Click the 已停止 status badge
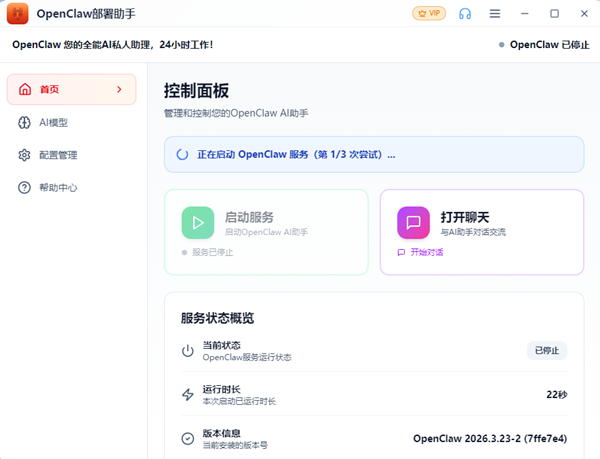The height and width of the screenshot is (459, 600). (547, 350)
